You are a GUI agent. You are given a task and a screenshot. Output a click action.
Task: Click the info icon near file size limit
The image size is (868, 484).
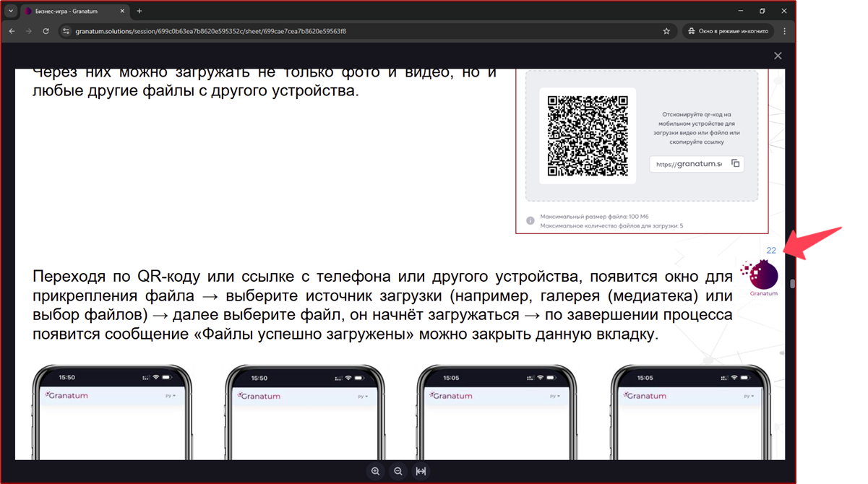(530, 220)
